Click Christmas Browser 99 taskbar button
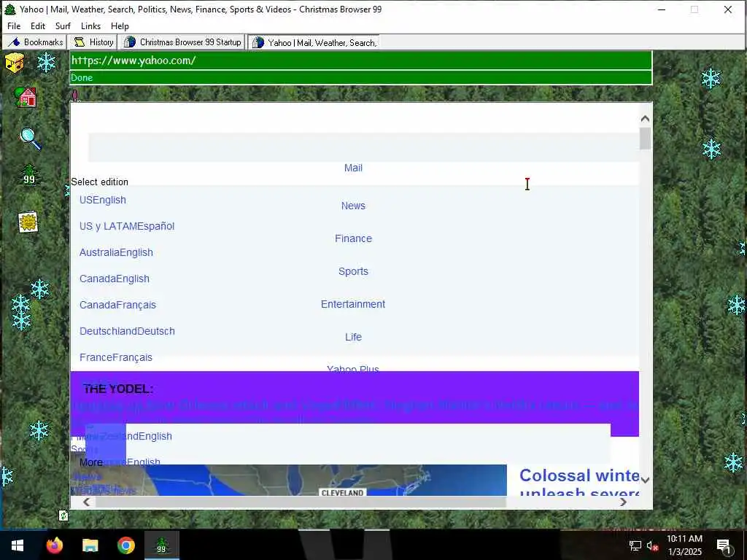Viewport: 747px width, 560px height. coord(162,545)
